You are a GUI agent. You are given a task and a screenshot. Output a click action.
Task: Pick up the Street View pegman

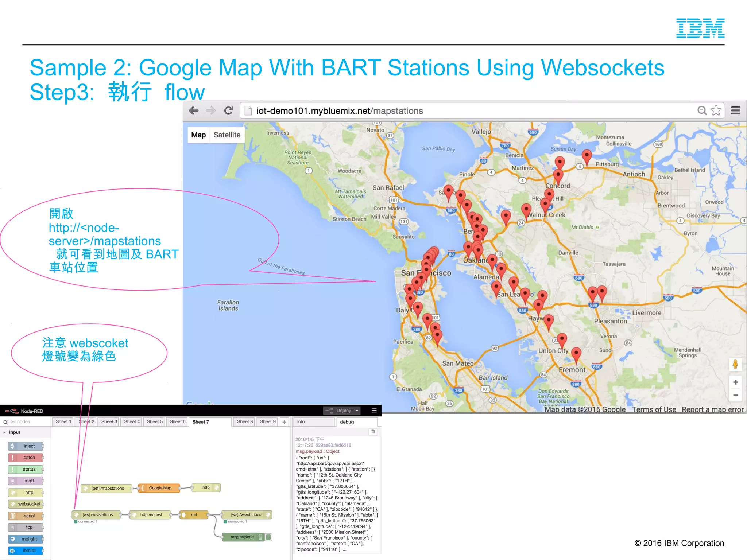(735, 364)
